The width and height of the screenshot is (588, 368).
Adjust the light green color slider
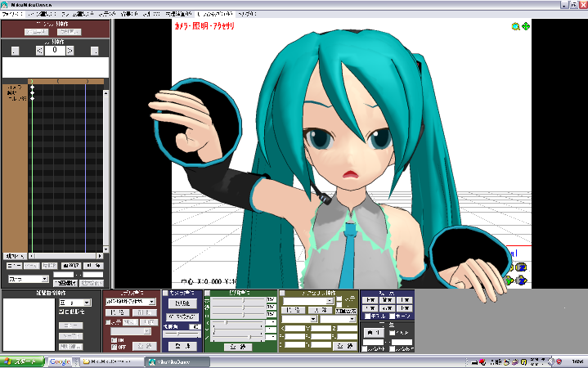click(238, 307)
